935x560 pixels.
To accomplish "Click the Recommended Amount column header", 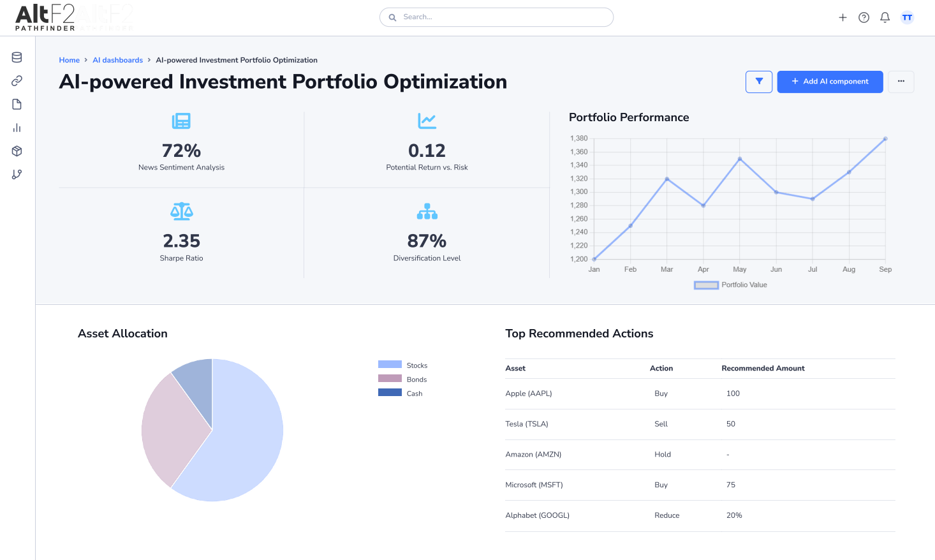I will [763, 368].
